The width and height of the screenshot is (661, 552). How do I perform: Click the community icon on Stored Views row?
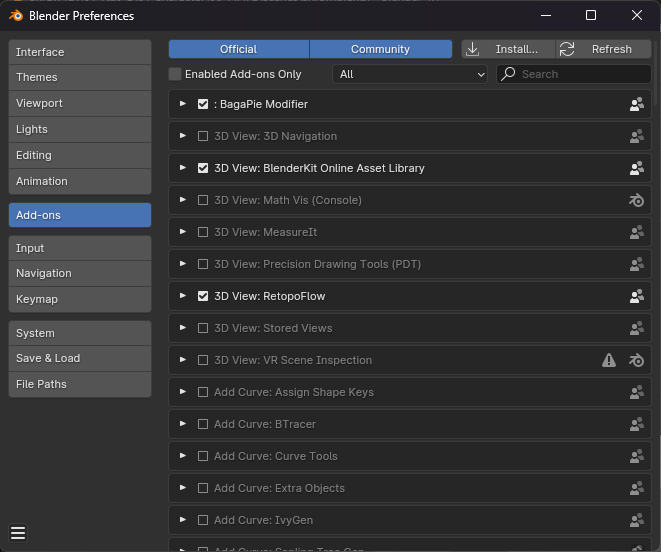click(x=637, y=328)
